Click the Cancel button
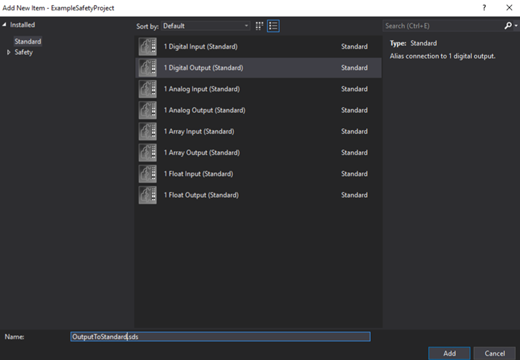This screenshot has height=360, width=520. (x=495, y=353)
